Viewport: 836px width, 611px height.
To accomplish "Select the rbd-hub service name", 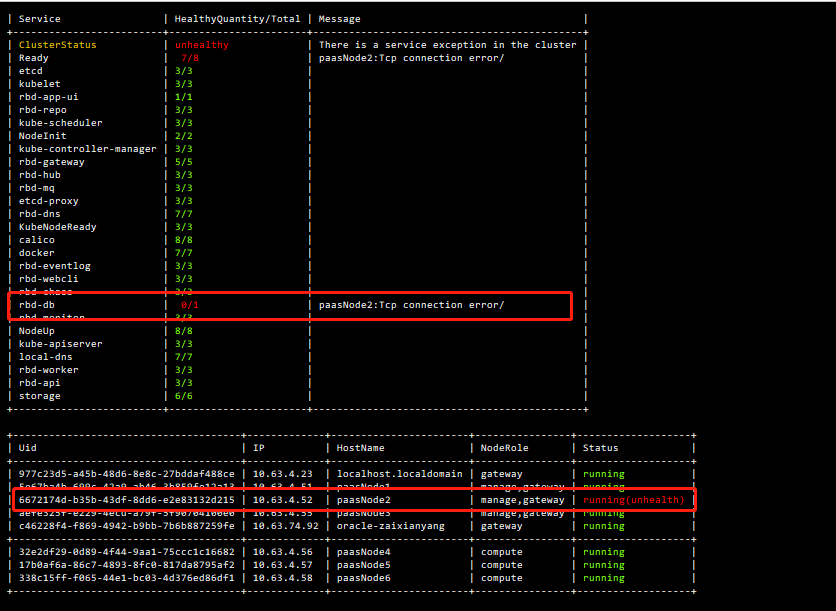I will (x=39, y=175).
